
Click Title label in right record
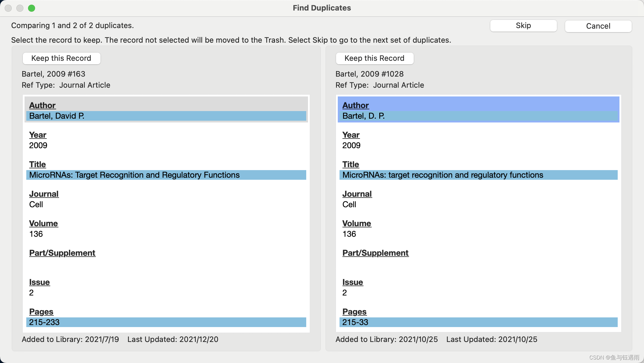click(351, 164)
